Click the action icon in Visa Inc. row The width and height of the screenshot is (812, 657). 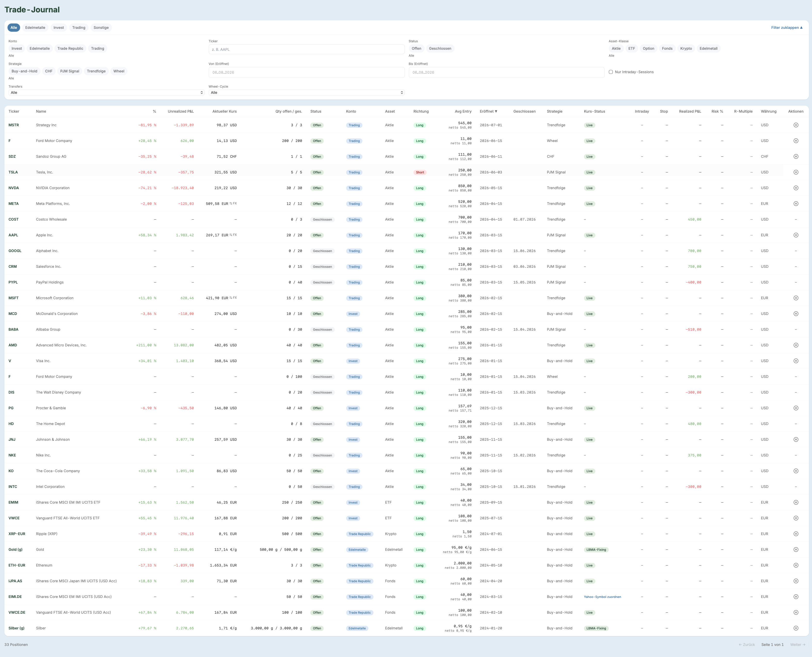pos(796,361)
